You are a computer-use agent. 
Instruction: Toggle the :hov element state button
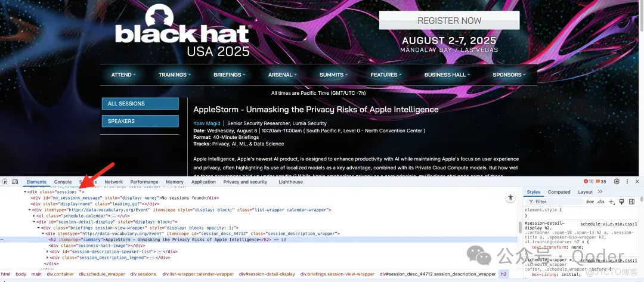(x=590, y=202)
